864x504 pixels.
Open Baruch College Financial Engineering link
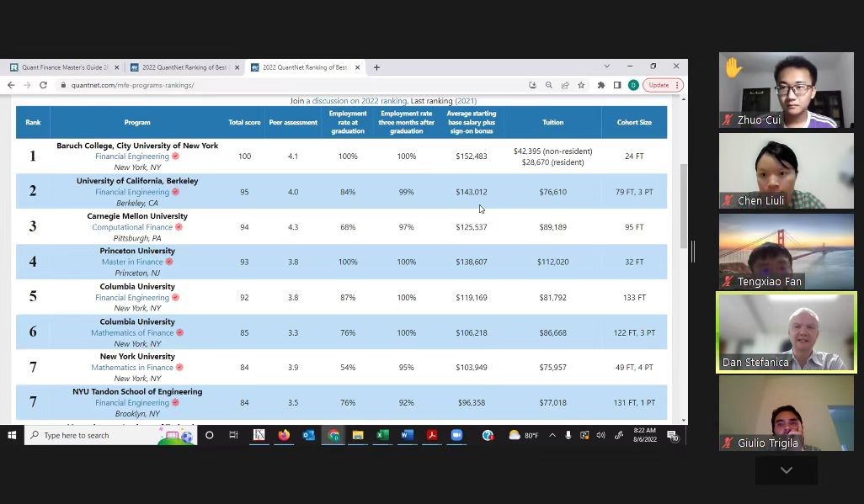132,157
